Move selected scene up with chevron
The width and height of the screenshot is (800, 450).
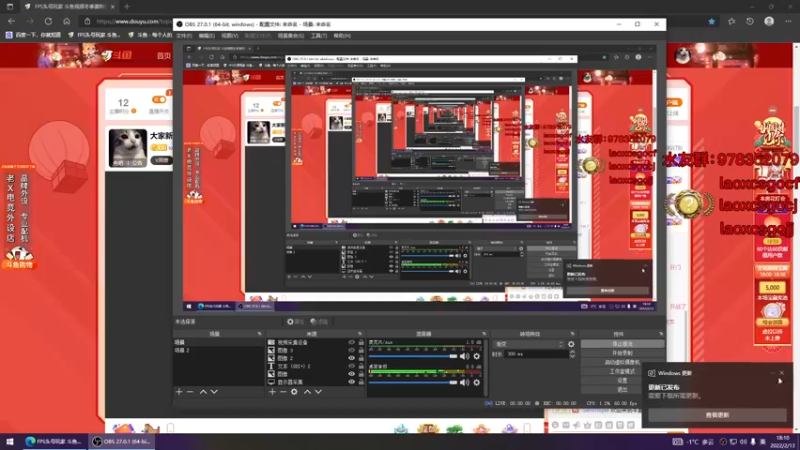203,392
